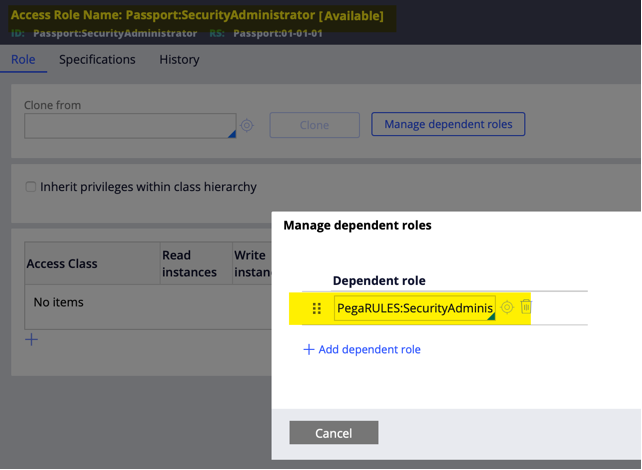Delete the PegaRULES:SecurityAdminis dependent role
The image size is (642, 470).
526,307
